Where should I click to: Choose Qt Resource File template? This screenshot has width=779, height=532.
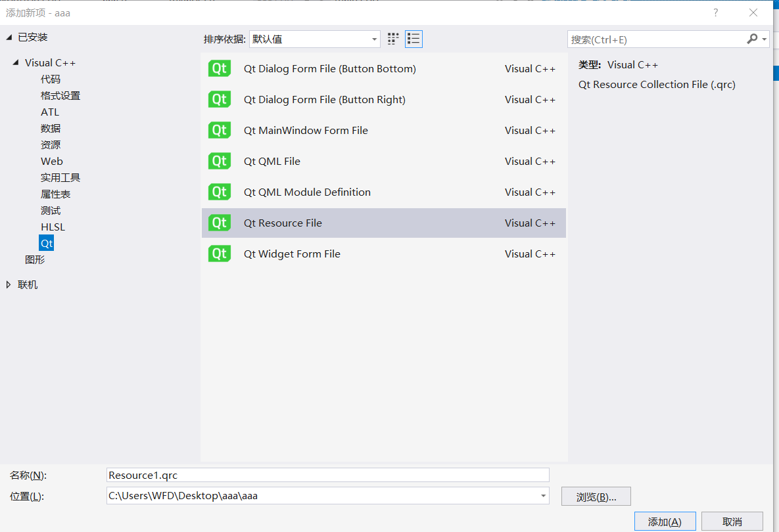(383, 223)
